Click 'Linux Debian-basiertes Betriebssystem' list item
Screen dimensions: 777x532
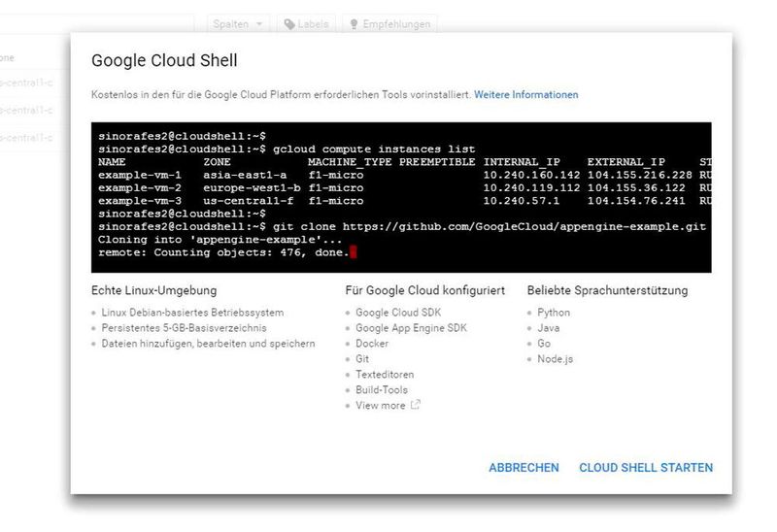click(192, 313)
